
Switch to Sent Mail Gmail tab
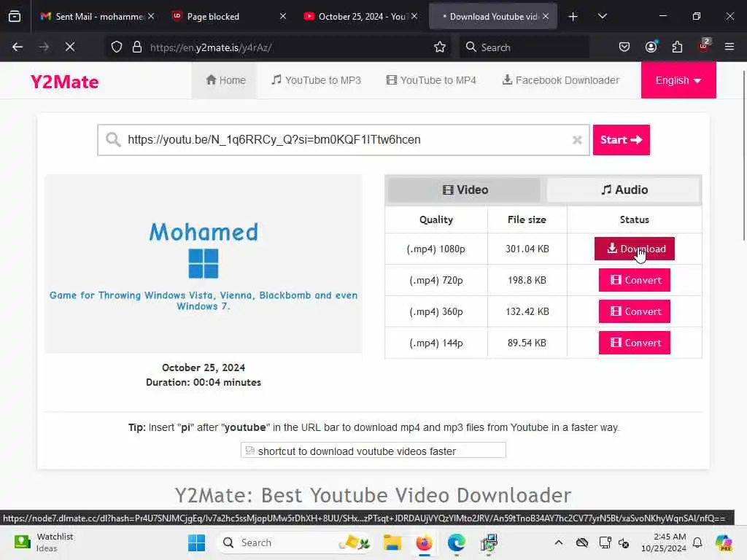pyautogui.click(x=98, y=16)
